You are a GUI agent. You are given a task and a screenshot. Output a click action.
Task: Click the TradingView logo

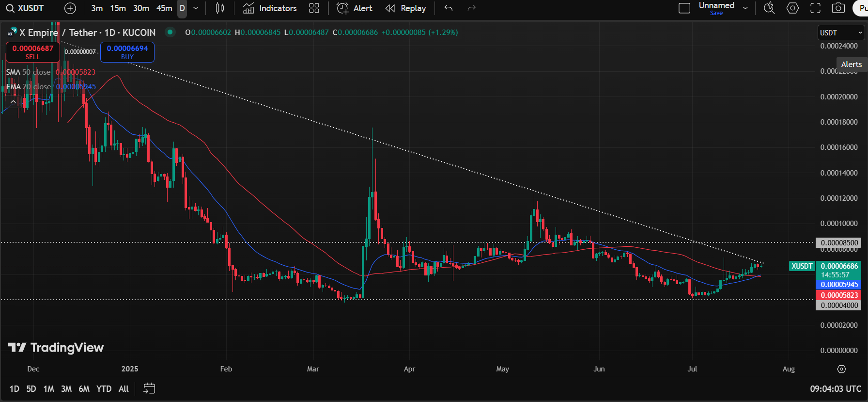tap(56, 347)
